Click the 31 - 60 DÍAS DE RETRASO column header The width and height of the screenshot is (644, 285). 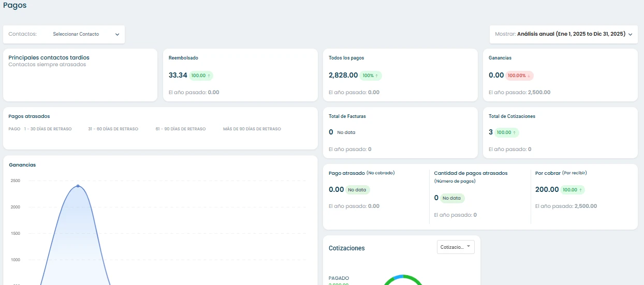tap(113, 129)
